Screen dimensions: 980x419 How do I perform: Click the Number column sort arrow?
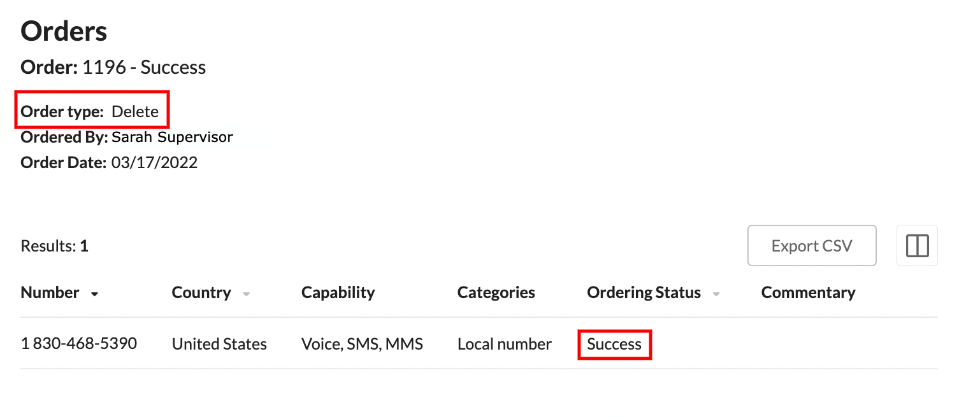(95, 294)
